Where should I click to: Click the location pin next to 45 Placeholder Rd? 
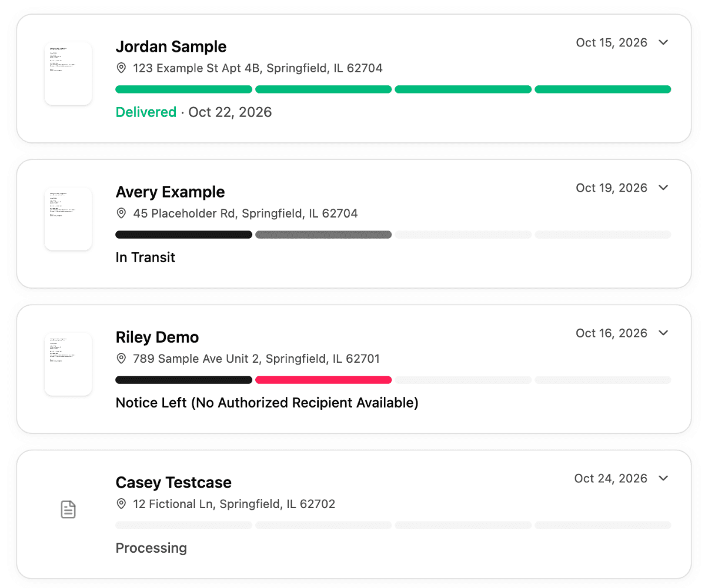click(121, 213)
